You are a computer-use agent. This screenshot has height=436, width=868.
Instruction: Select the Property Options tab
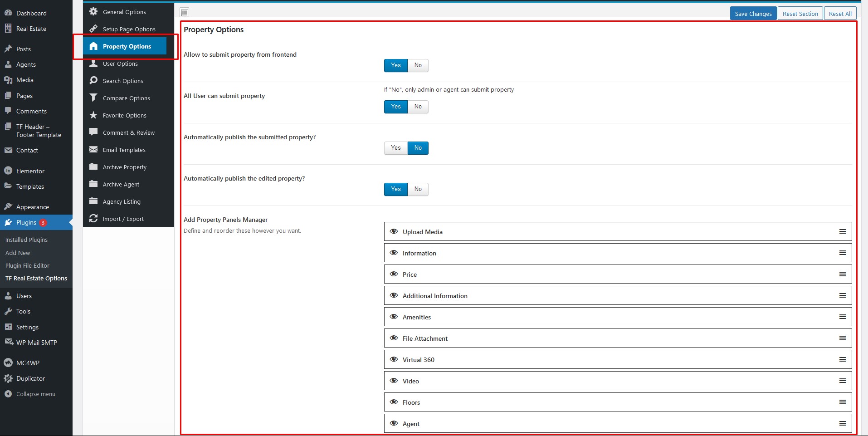click(125, 46)
